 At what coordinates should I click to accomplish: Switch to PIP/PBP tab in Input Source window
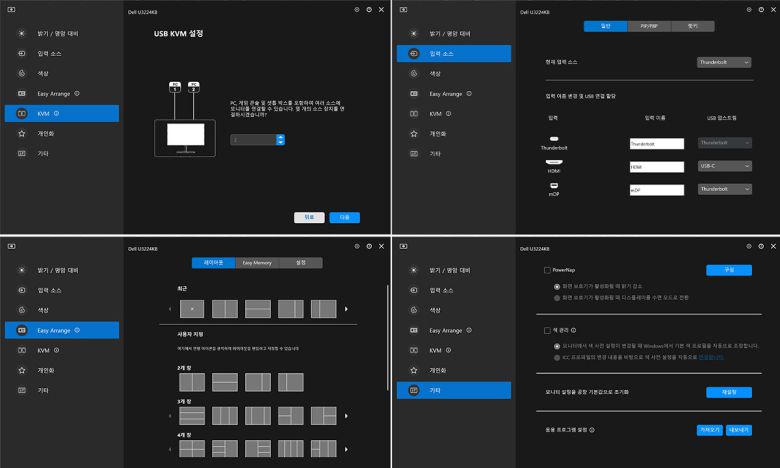tap(649, 26)
